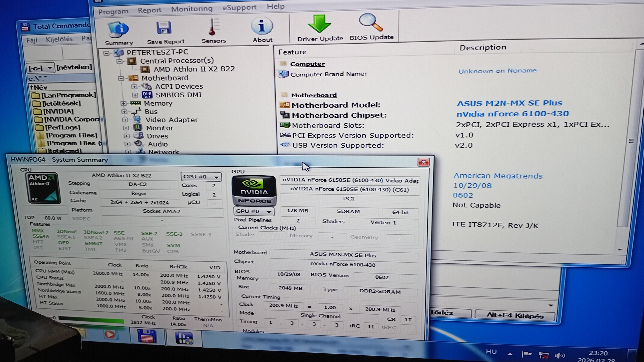
Task: Expand the Video Adapter tree node
Action: pyautogui.click(x=125, y=120)
